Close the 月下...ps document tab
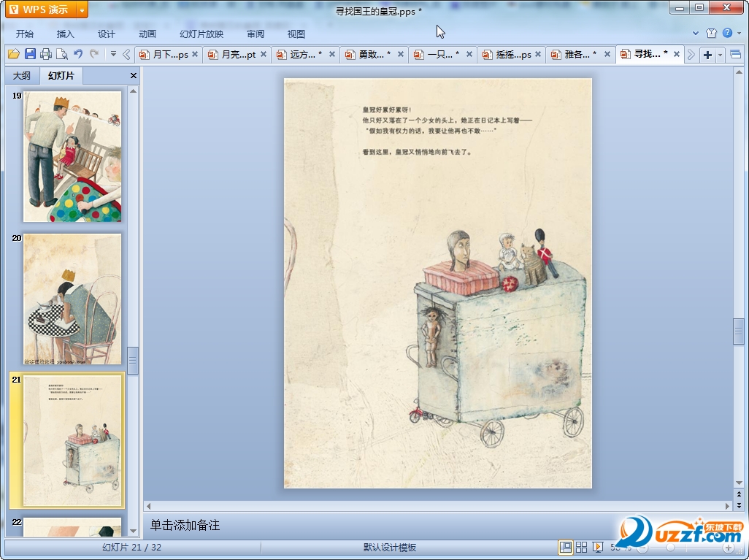Image resolution: width=749 pixels, height=560 pixels. (195, 55)
